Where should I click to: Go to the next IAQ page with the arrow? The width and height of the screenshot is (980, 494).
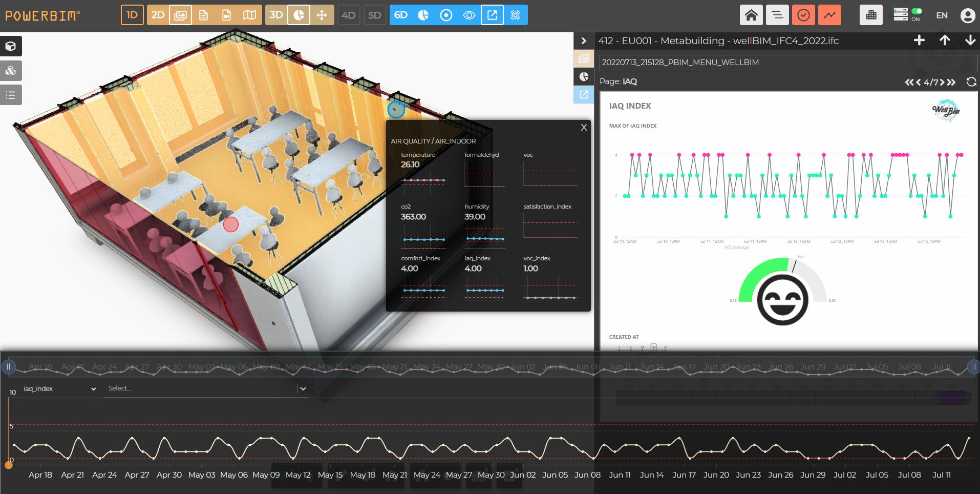[x=942, y=81]
